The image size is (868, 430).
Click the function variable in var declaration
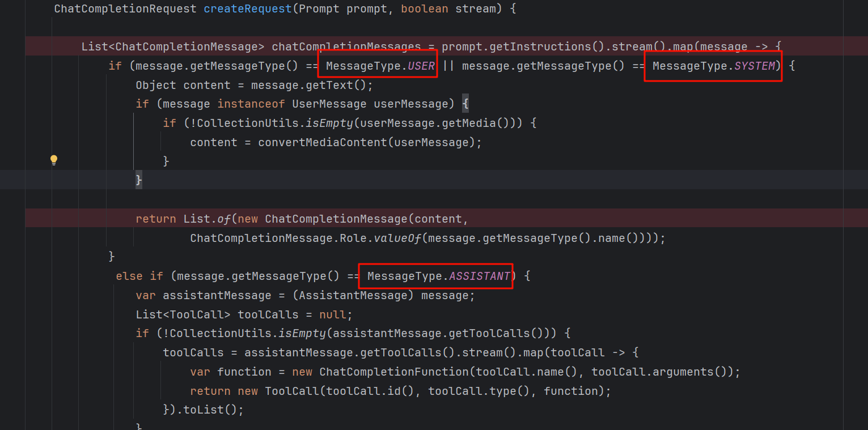tap(244, 372)
